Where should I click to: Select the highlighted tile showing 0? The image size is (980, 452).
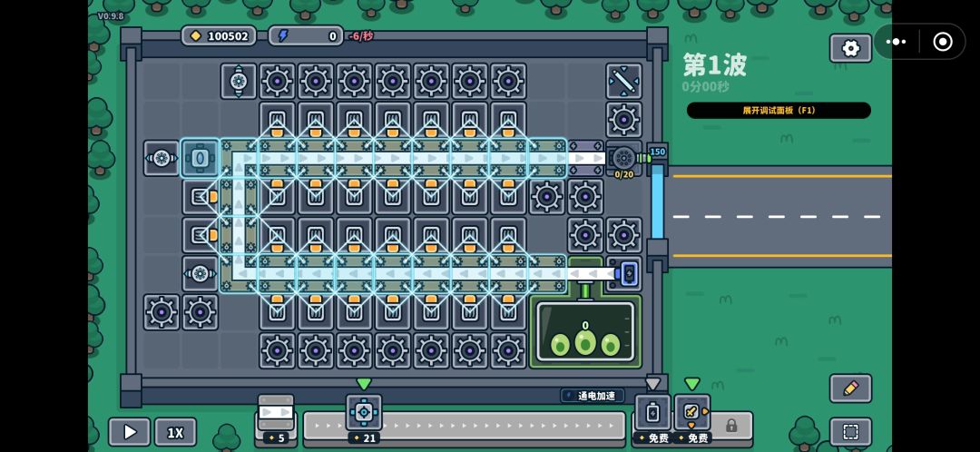(200, 158)
